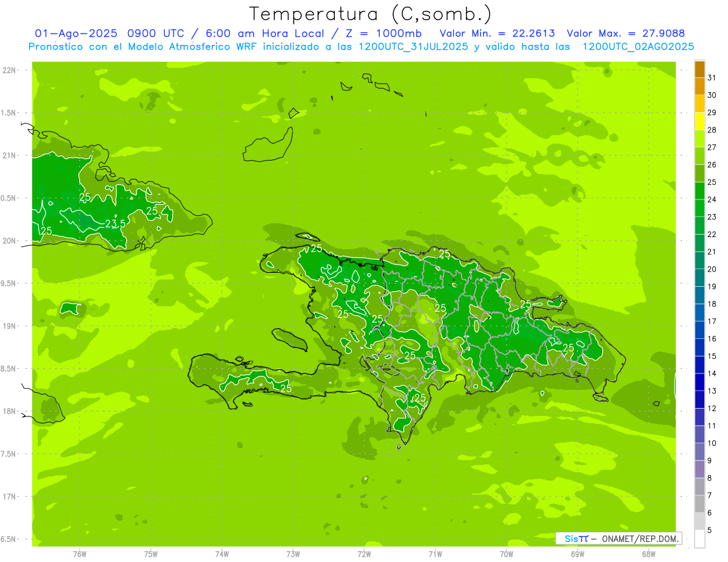
Task: Click the orange colorbar swatch above 31
Action: point(699,70)
